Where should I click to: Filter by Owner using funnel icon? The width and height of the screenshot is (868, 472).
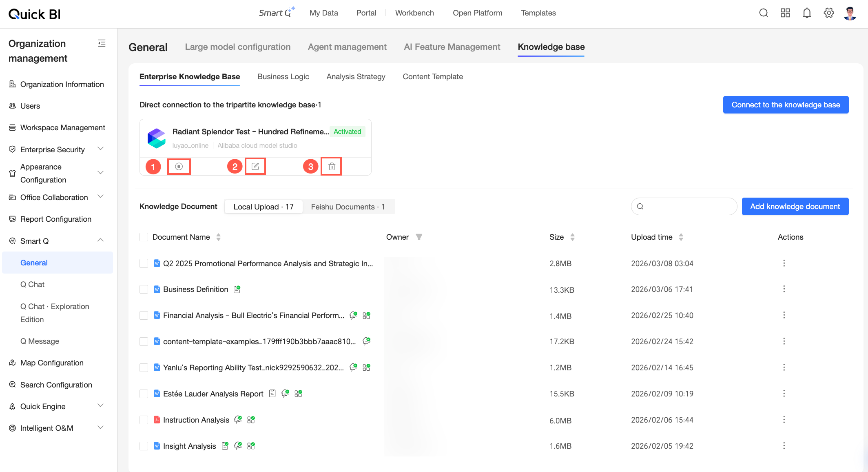418,237
